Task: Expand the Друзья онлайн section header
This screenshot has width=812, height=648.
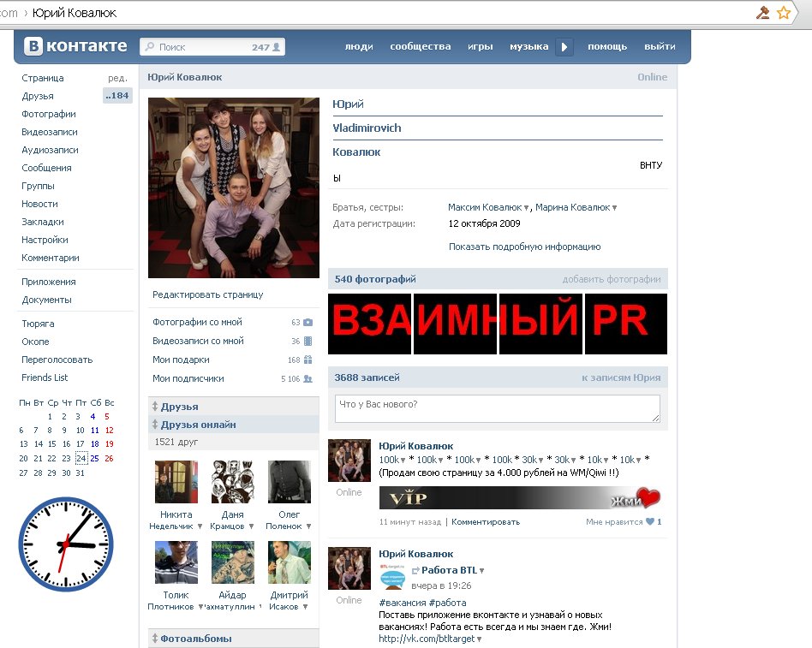Action: click(234, 425)
